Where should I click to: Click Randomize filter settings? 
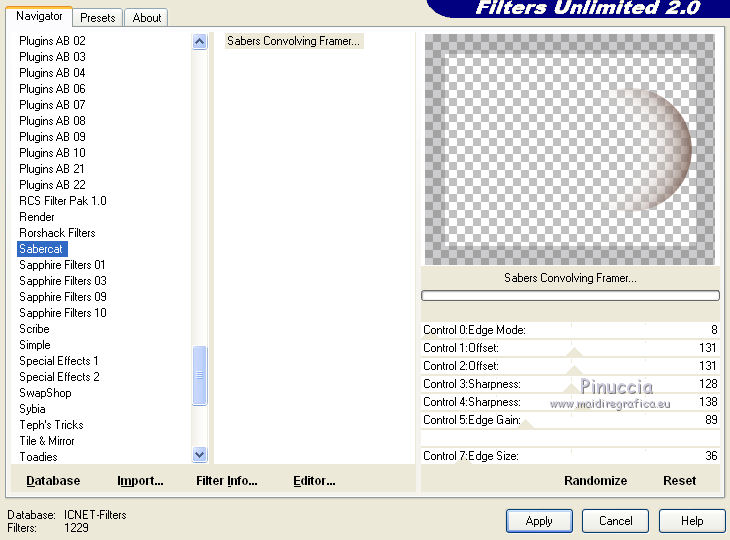coord(595,480)
